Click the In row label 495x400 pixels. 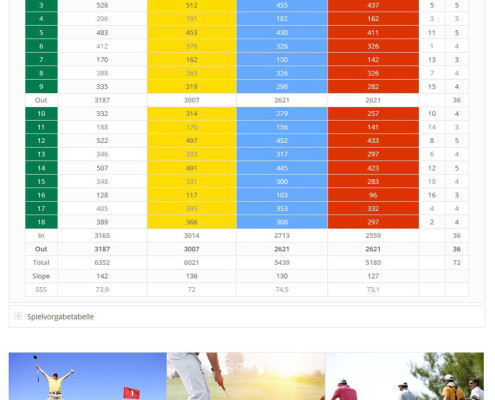(41, 236)
